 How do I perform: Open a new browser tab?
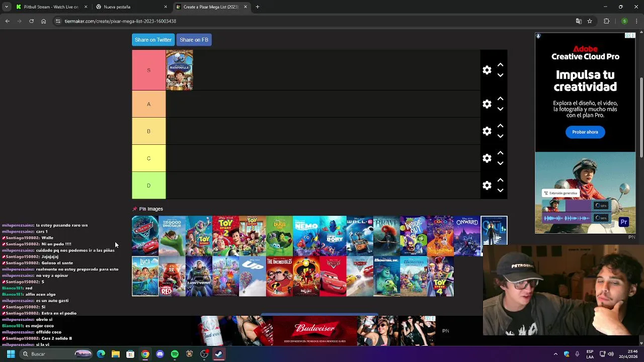[x=258, y=7]
